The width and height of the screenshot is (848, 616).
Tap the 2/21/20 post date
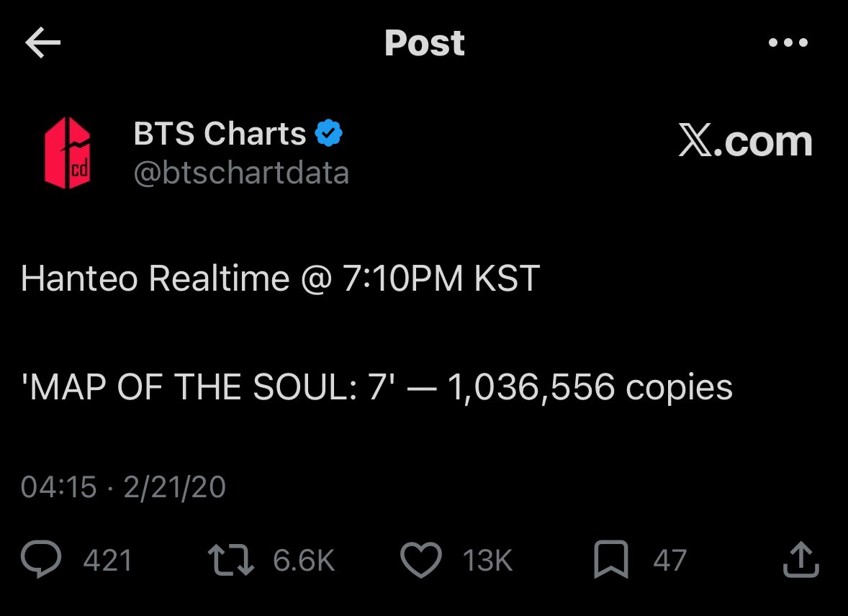coord(174,487)
